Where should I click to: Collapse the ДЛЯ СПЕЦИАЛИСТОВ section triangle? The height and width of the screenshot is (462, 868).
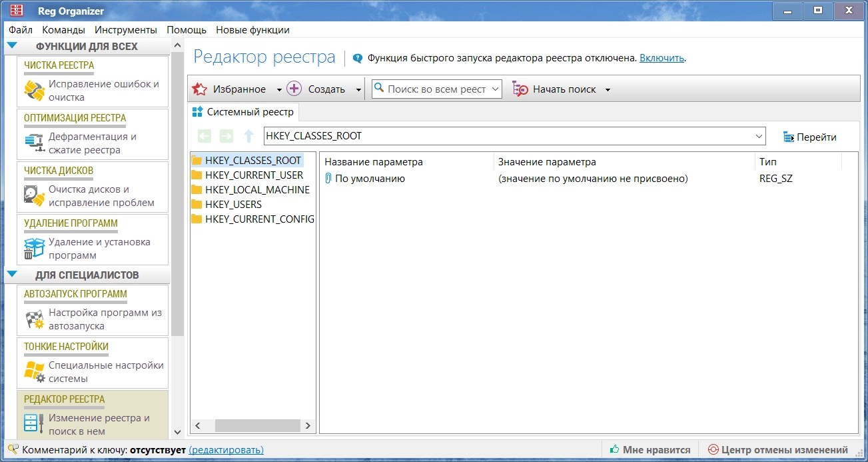(11, 274)
